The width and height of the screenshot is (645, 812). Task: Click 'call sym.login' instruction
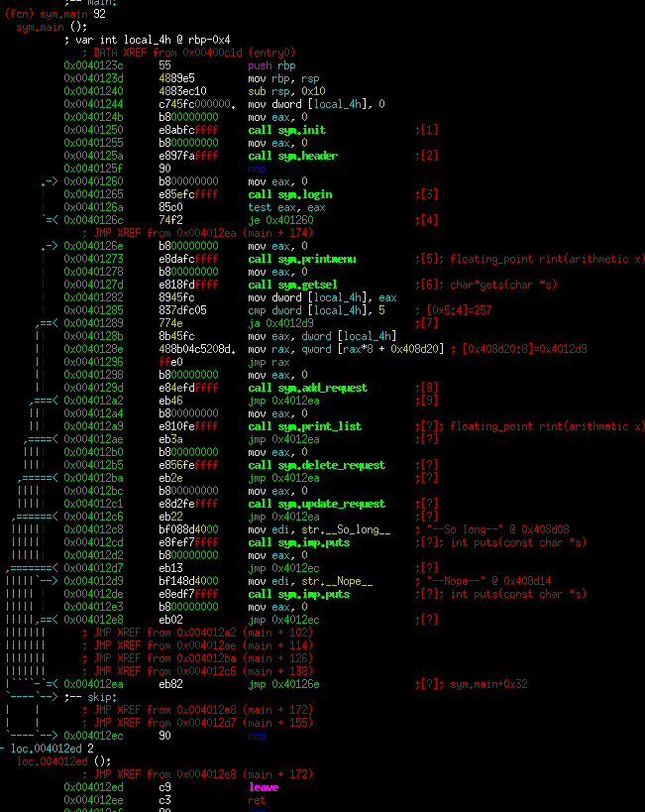coord(290,194)
